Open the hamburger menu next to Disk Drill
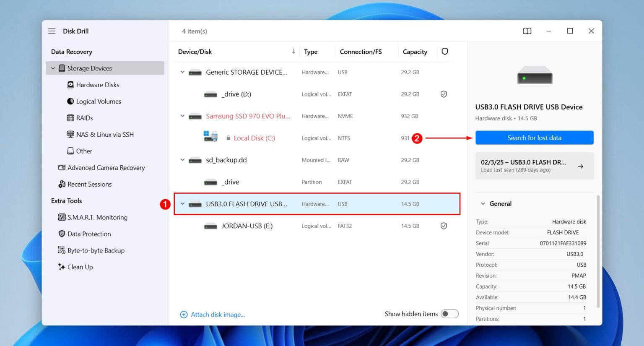Viewport: 644px width, 346px height. point(52,31)
